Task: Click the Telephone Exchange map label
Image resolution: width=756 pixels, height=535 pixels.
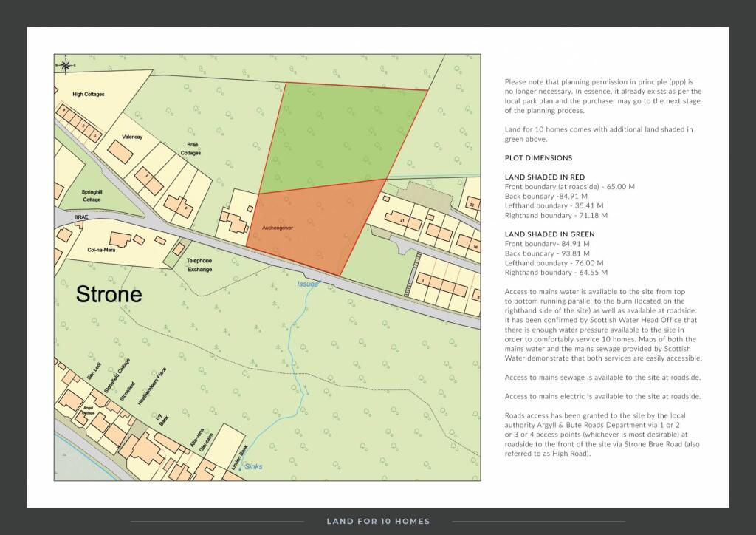Action: click(199, 265)
